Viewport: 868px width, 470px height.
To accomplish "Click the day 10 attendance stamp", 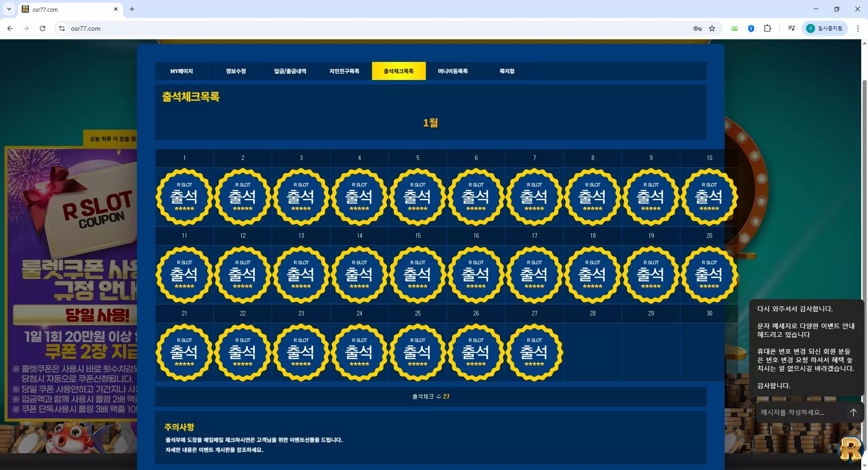I will pyautogui.click(x=709, y=197).
